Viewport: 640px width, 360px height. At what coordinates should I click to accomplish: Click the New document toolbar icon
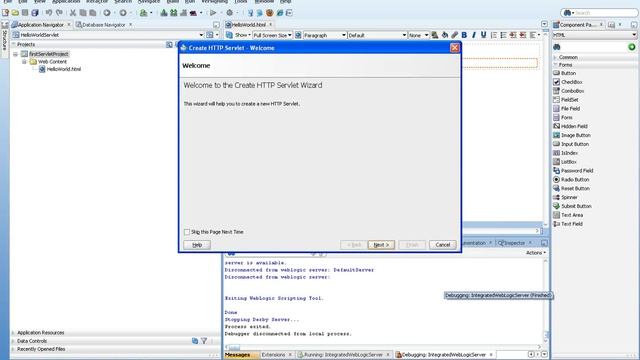[x=5, y=13]
